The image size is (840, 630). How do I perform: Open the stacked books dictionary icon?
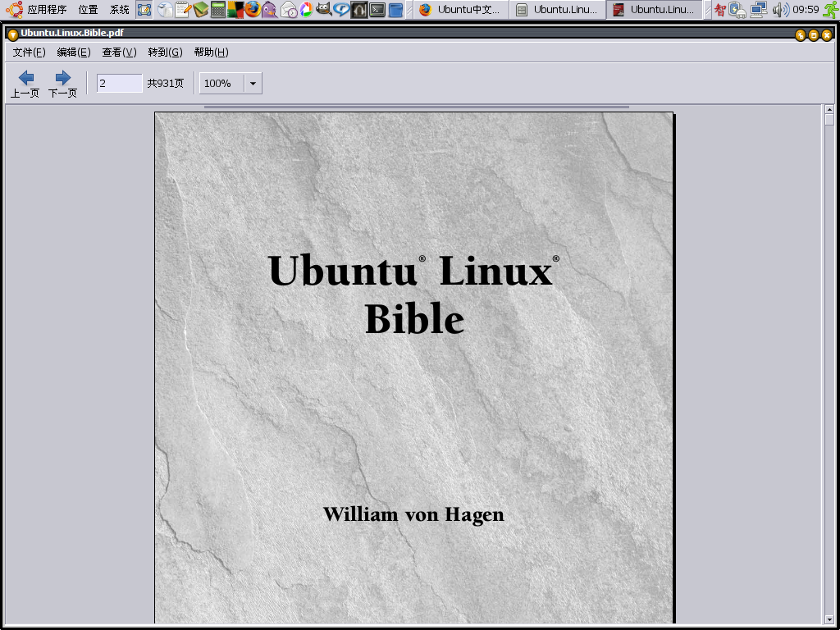click(x=200, y=9)
